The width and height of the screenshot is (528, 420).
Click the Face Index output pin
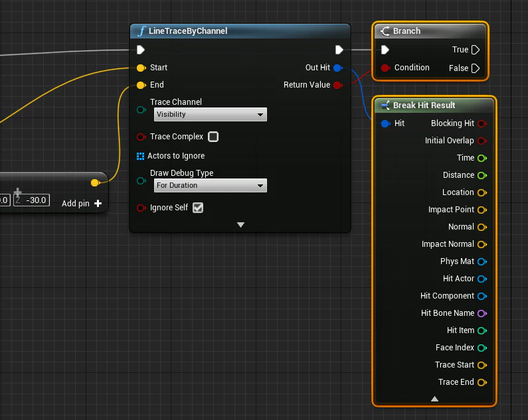point(482,348)
